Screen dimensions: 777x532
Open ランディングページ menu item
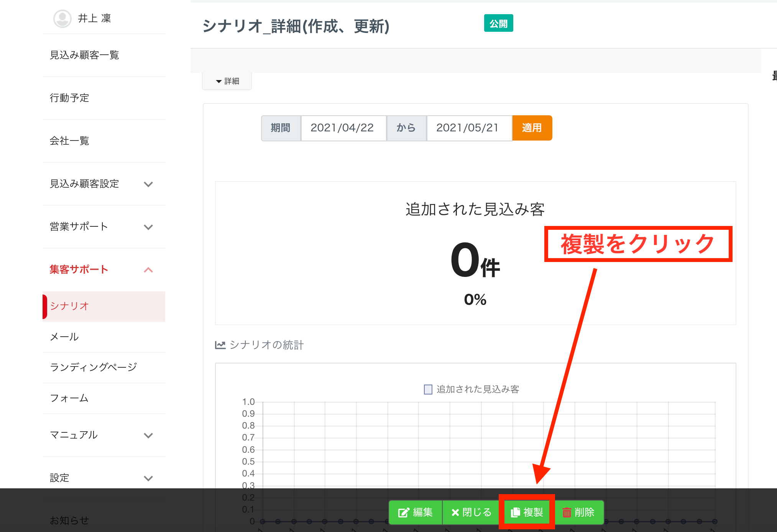coord(93,367)
